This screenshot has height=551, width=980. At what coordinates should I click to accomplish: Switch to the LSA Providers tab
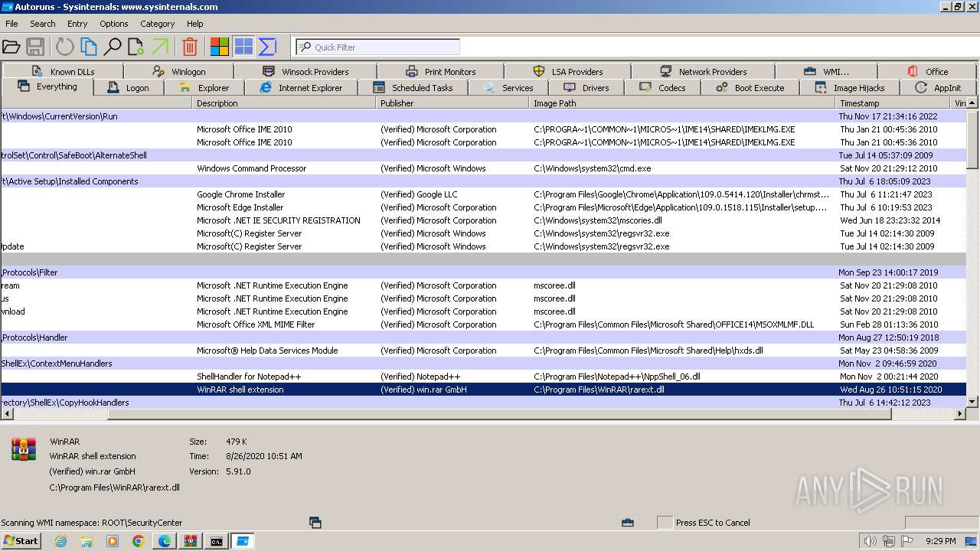pos(567,71)
